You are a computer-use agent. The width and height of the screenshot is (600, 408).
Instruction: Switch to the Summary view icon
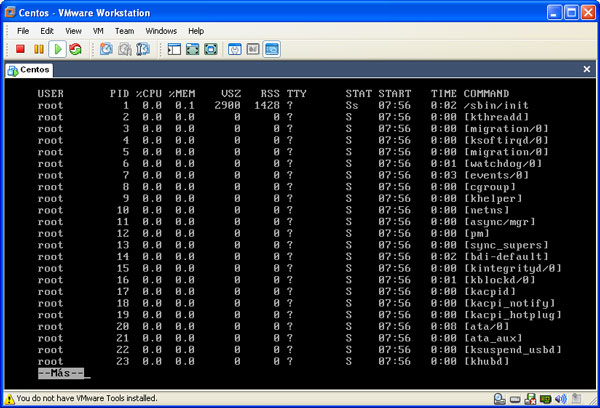(x=235, y=49)
